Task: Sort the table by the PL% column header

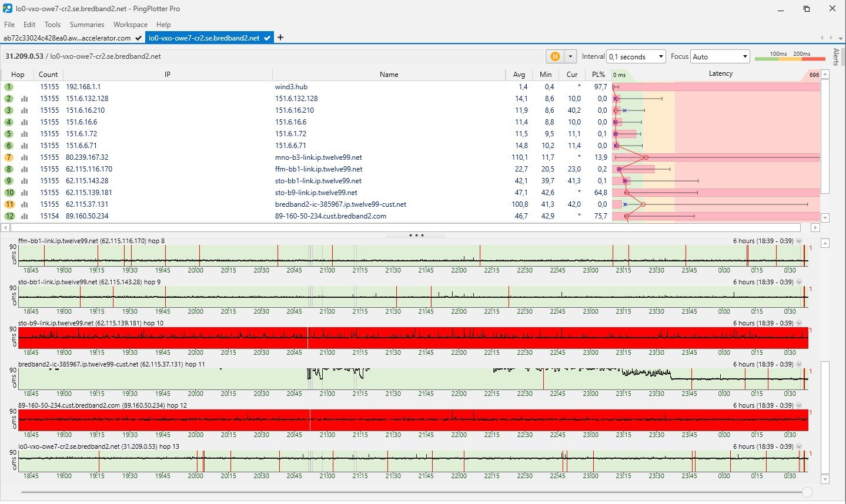Action: click(x=598, y=75)
